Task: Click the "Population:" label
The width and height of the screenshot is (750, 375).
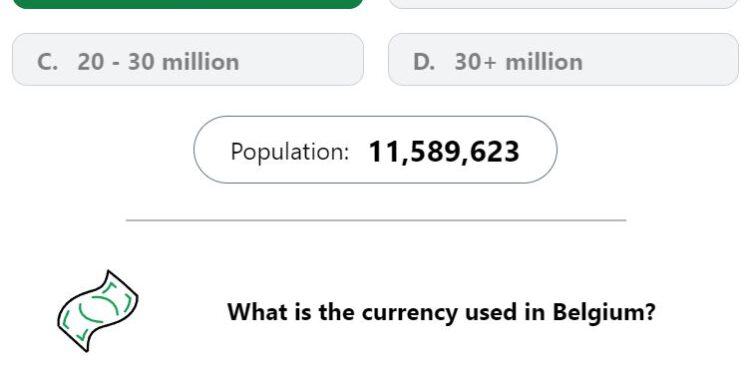Action: (290, 152)
